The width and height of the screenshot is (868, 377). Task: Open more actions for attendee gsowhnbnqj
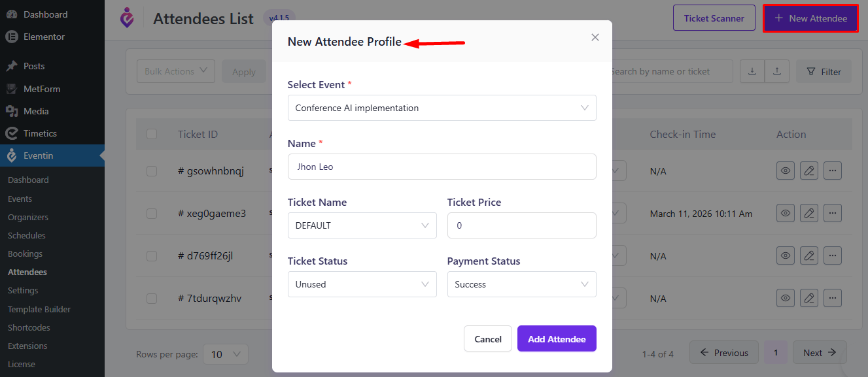coord(832,171)
